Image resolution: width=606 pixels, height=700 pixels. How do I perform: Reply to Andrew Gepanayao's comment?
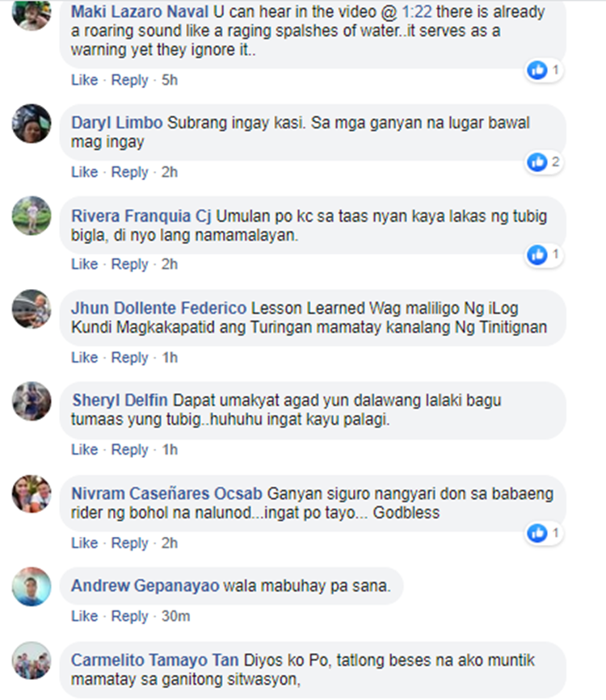(x=129, y=616)
